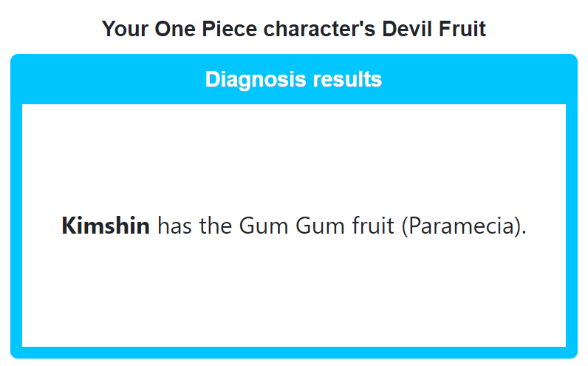Click the first 'Gum' in the result
This screenshot has width=588, height=366.
coord(264,226)
